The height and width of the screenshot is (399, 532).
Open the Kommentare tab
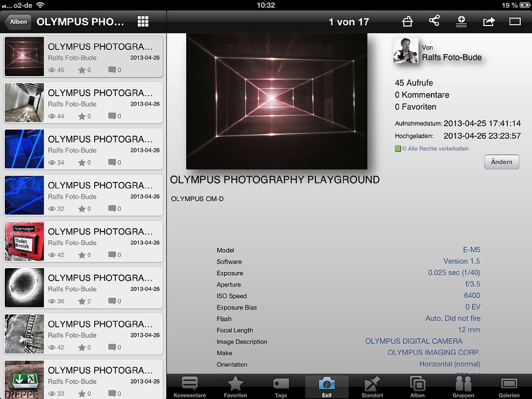(189, 387)
